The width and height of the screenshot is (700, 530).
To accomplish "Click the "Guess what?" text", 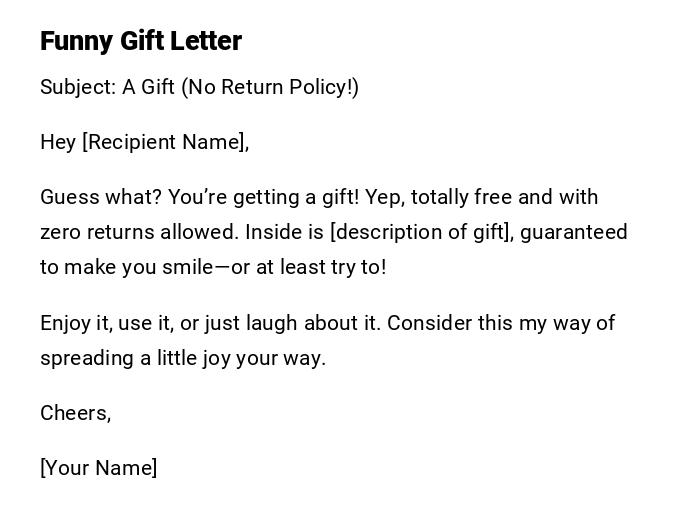I will click(98, 197).
